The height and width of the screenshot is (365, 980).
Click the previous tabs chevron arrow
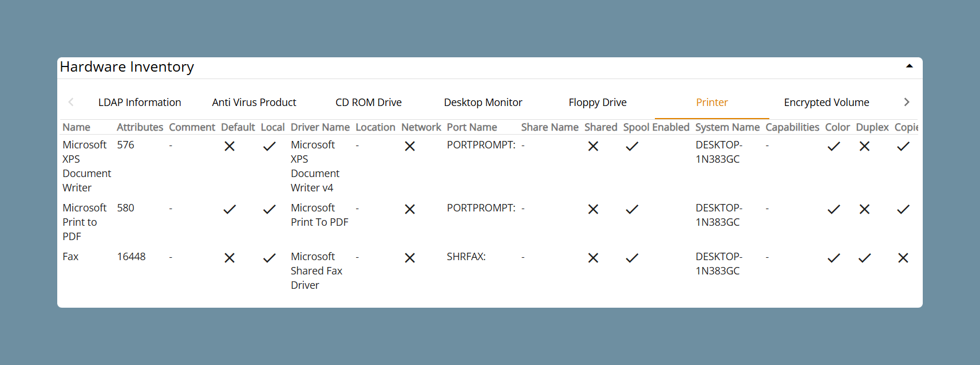[71, 102]
